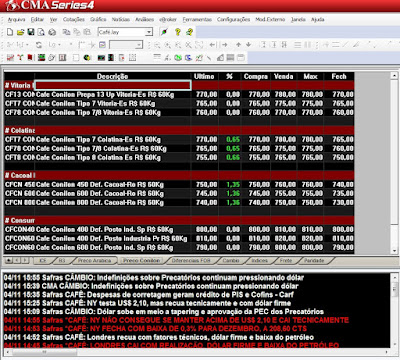400x360 pixels.
Task: Click the yellow pie chart icon
Action: coord(87,58)
